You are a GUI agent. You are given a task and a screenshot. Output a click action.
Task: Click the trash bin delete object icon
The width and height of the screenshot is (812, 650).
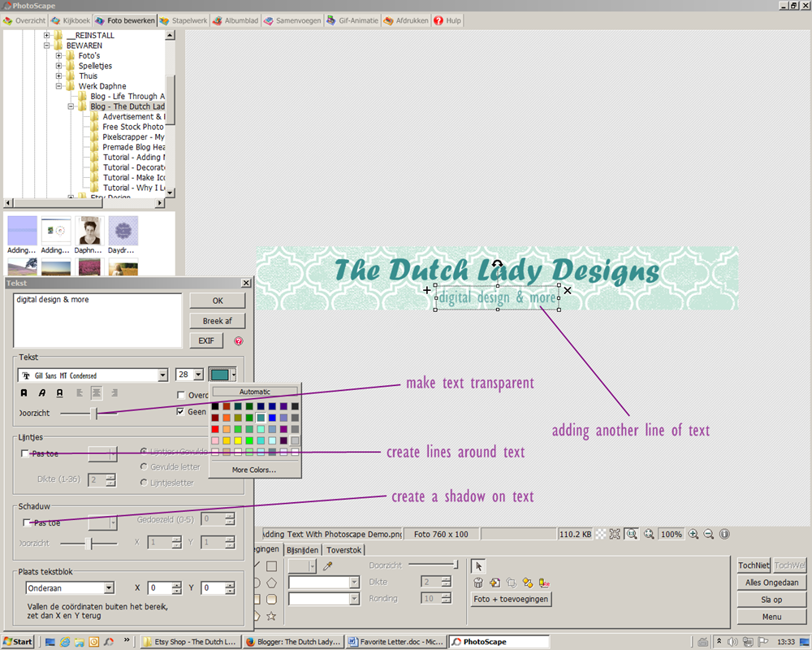click(478, 583)
